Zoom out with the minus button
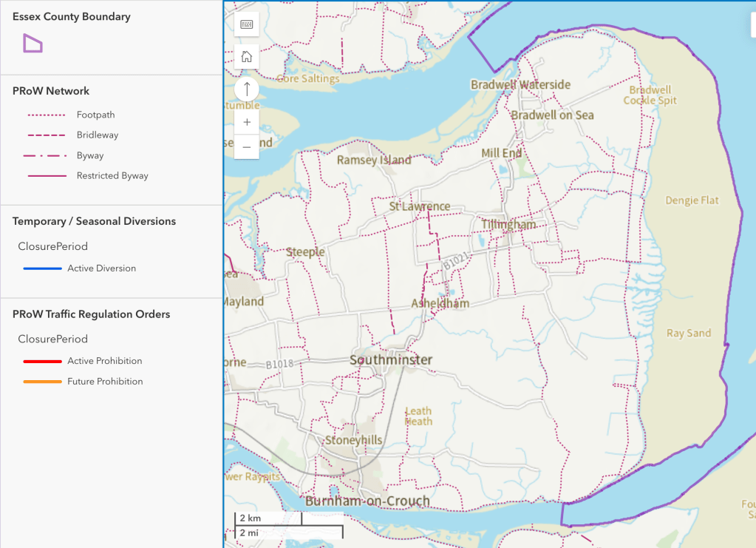Image resolution: width=756 pixels, height=548 pixels. 247,147
